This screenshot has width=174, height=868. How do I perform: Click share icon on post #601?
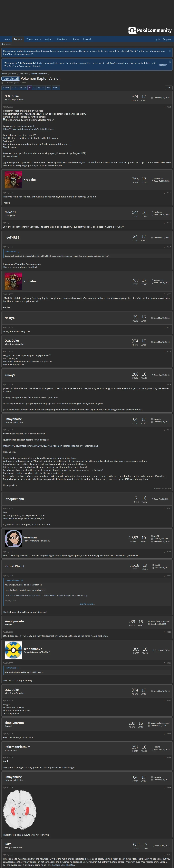165,107
